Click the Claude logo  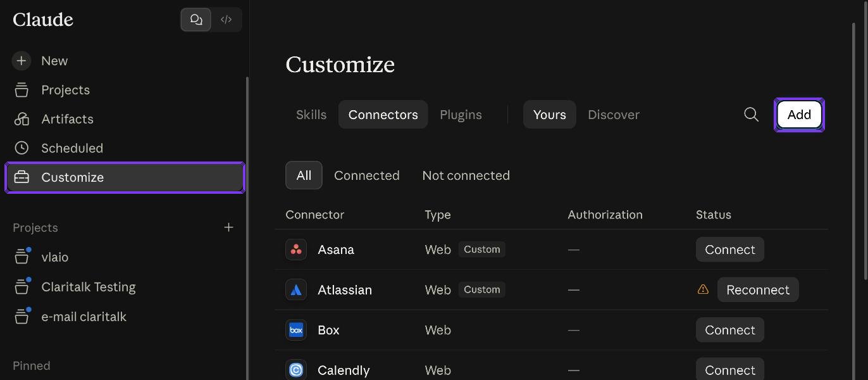point(43,20)
